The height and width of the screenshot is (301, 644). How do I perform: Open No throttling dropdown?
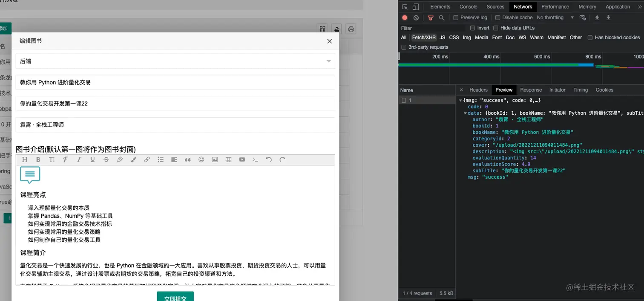click(555, 17)
